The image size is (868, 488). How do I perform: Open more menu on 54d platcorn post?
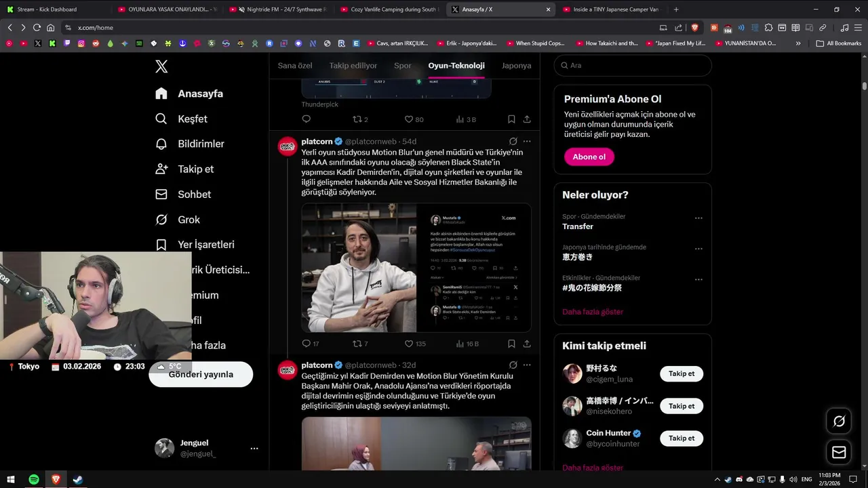click(x=527, y=142)
